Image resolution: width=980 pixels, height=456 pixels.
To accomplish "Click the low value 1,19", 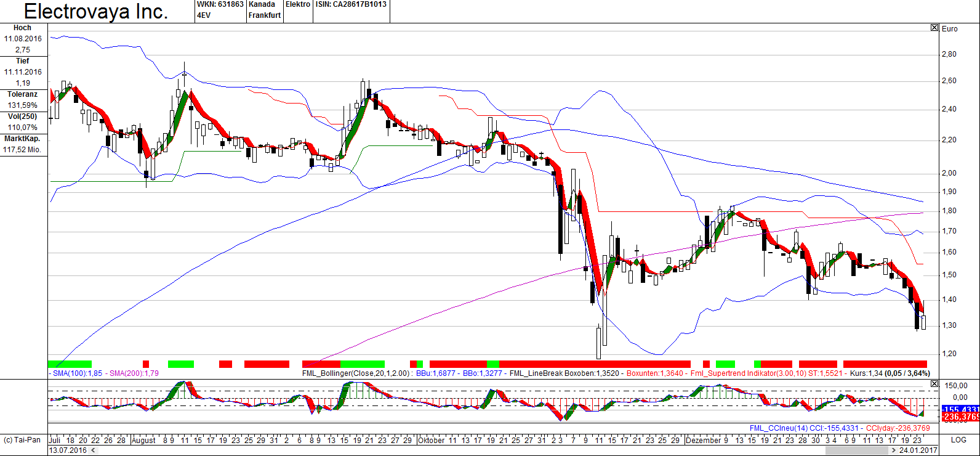I will click(23, 83).
